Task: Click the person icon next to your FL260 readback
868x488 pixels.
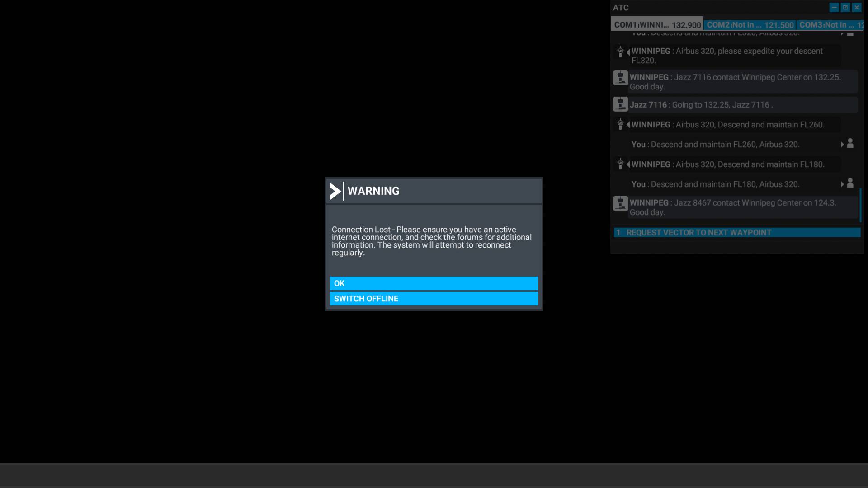Action: tap(850, 144)
